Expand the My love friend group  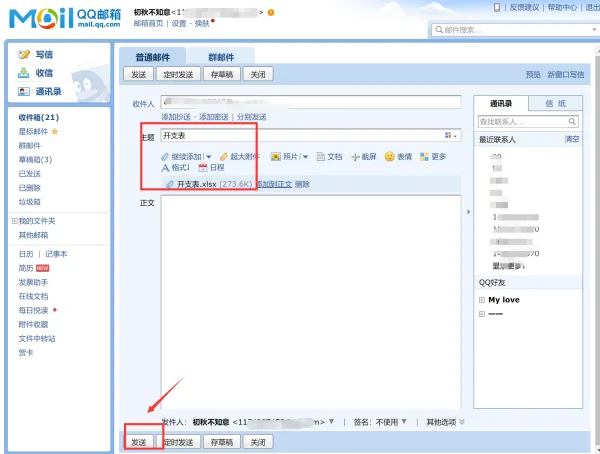click(x=482, y=300)
